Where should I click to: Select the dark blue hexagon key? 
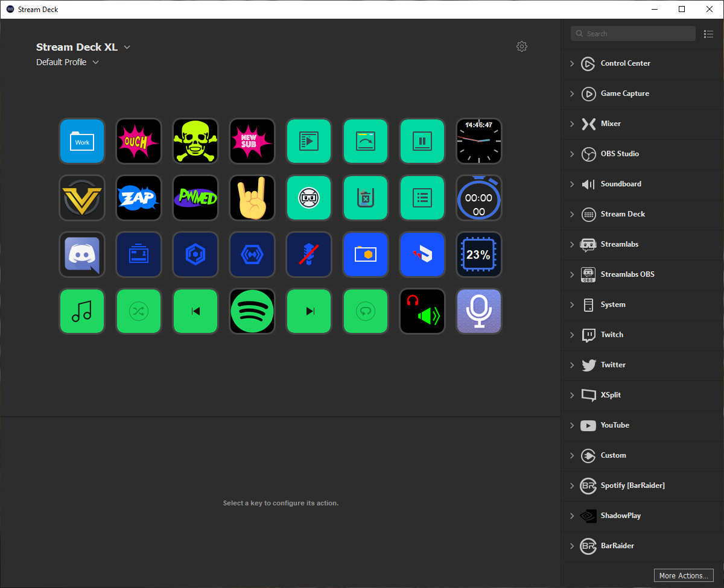(x=195, y=254)
